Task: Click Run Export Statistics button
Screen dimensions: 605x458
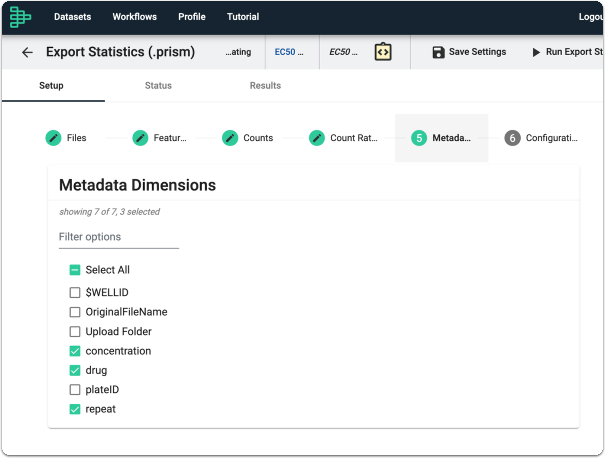Action: tap(568, 52)
